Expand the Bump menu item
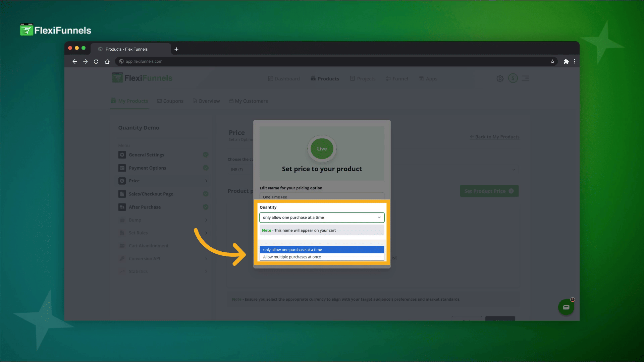Image resolution: width=644 pixels, height=362 pixels. point(135,220)
